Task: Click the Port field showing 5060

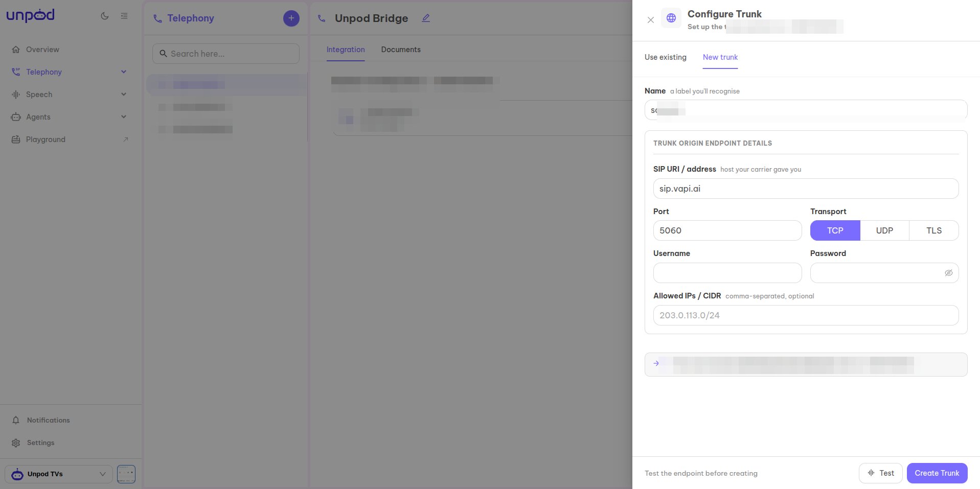Action: pyautogui.click(x=727, y=230)
